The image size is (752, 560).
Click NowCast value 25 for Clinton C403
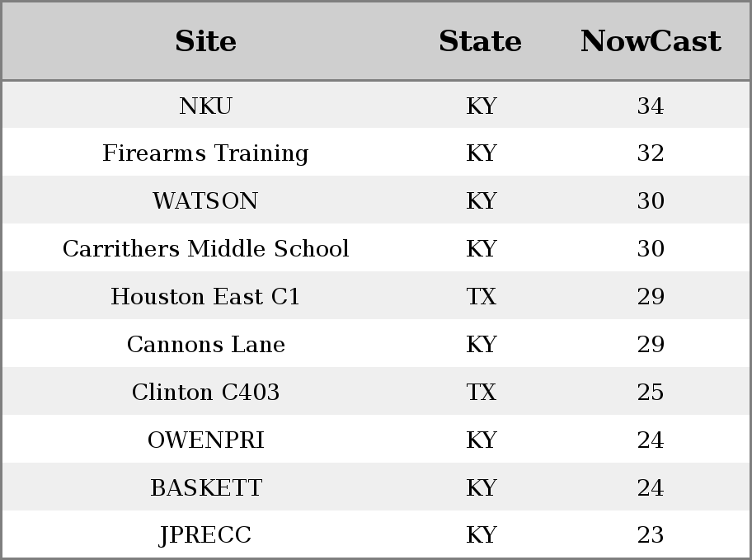(x=651, y=392)
